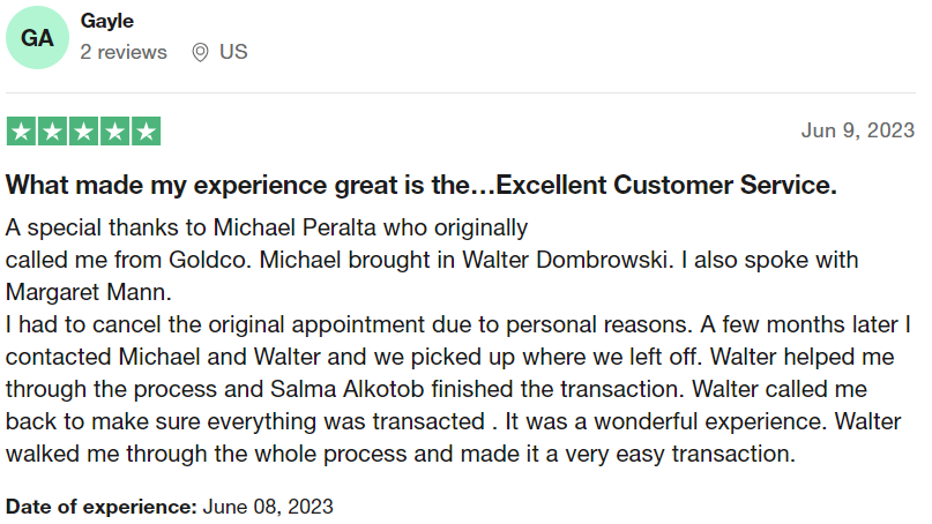Click the first green rating star
This screenshot has height=524, width=932.
(x=21, y=131)
